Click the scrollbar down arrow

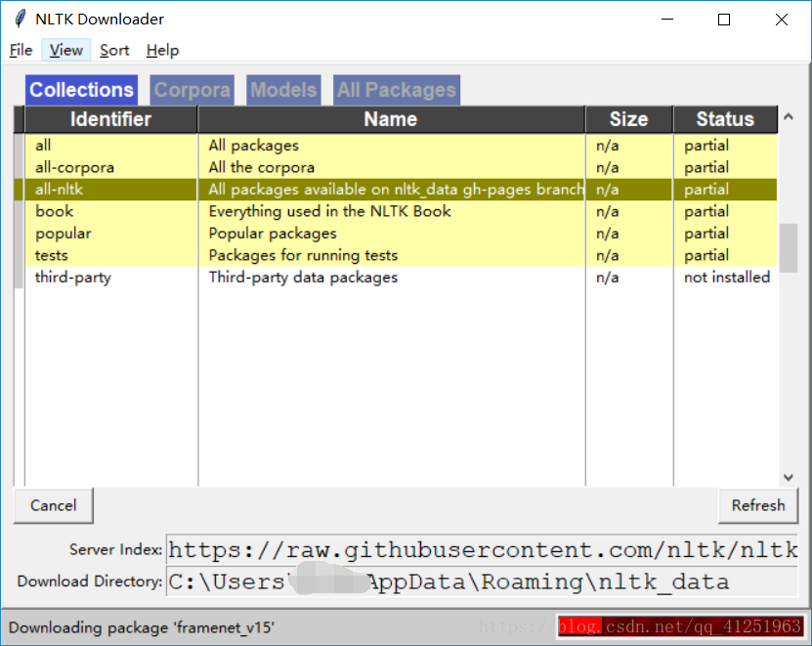[x=789, y=477]
